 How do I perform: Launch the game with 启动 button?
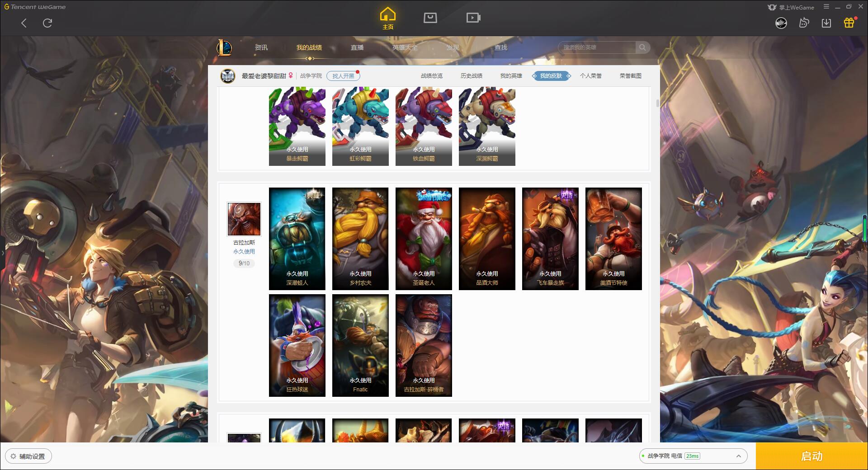[812, 456]
